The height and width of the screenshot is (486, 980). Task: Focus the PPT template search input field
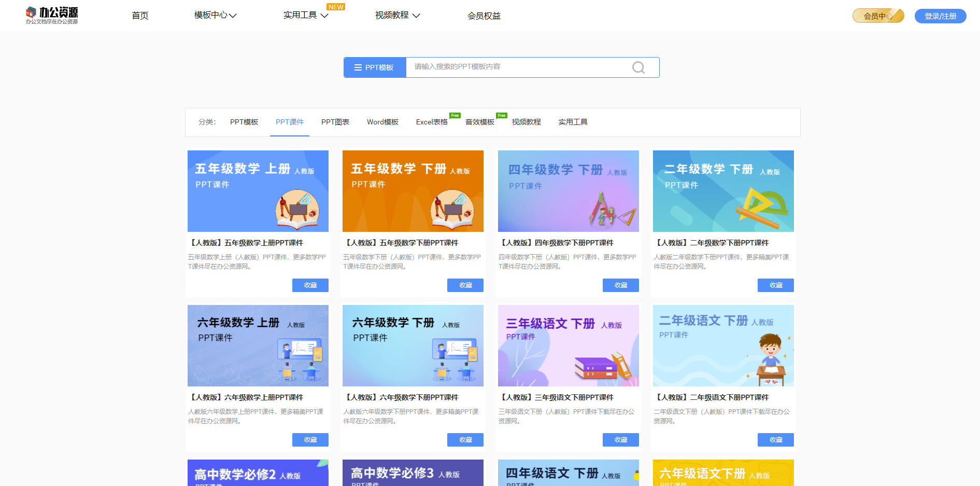518,67
